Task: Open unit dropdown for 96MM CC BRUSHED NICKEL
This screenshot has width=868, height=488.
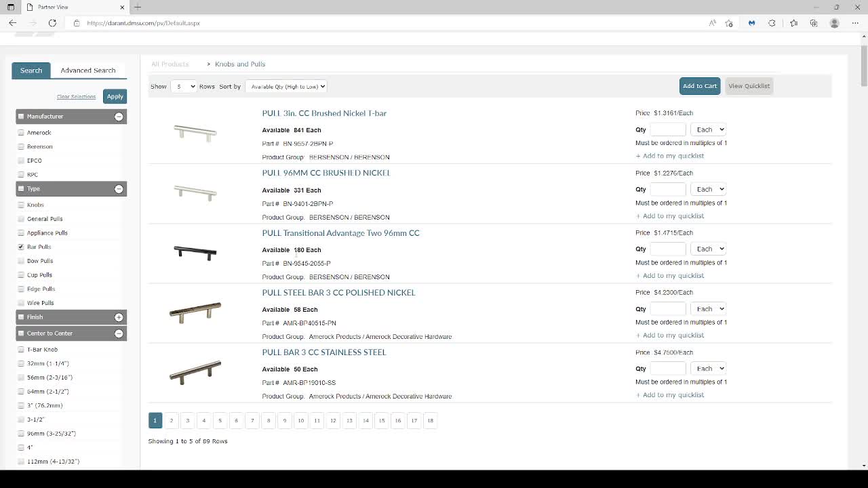Action: point(708,189)
